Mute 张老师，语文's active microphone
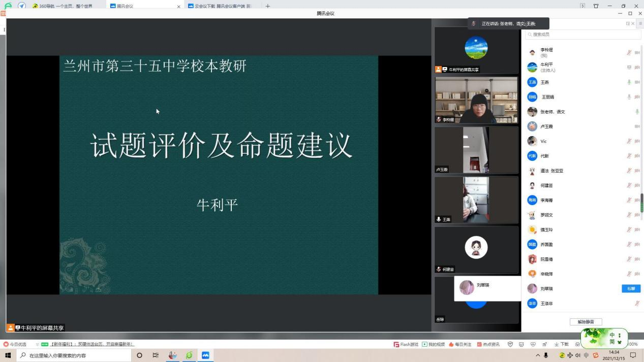Screen dimensions: 644x362 pyautogui.click(x=637, y=111)
